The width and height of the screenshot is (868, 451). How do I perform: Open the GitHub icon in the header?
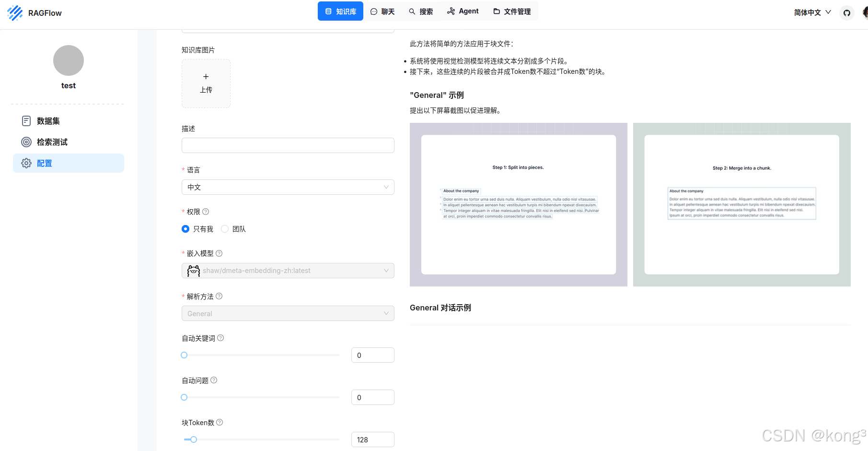click(847, 12)
